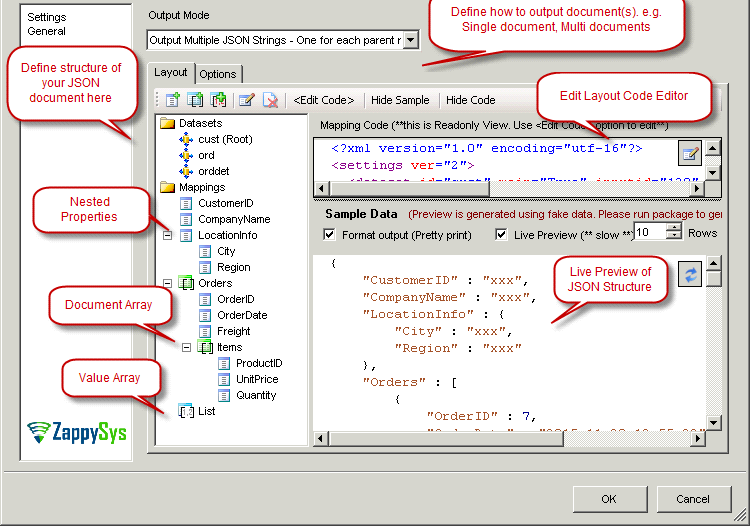The height and width of the screenshot is (526, 750).
Task: Click "Orders" key in JSON preview
Action: [x=394, y=382]
